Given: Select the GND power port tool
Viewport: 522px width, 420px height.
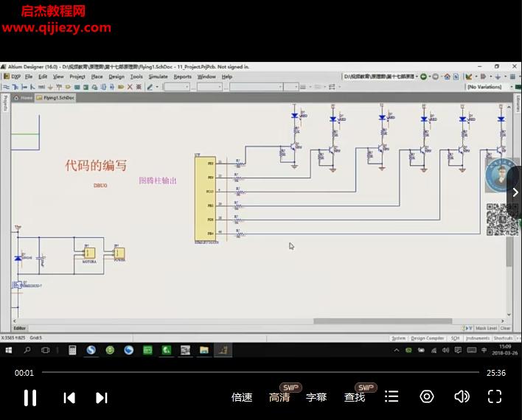Looking at the screenshot, I should coord(50,87).
